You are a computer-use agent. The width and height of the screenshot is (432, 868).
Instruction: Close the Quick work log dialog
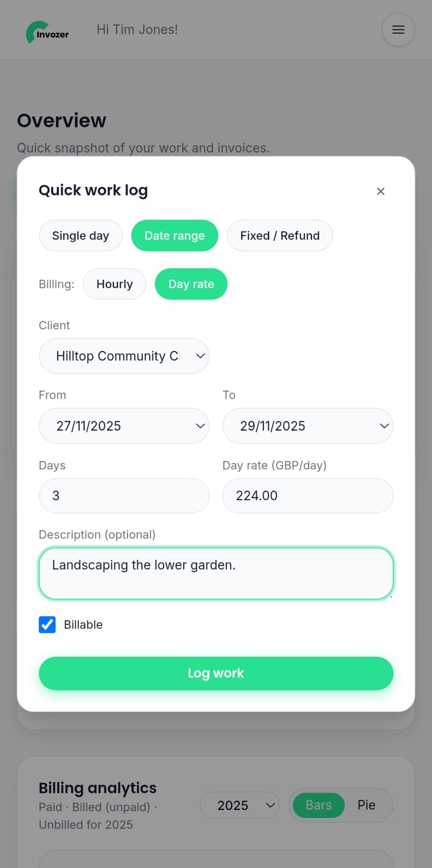click(x=380, y=191)
